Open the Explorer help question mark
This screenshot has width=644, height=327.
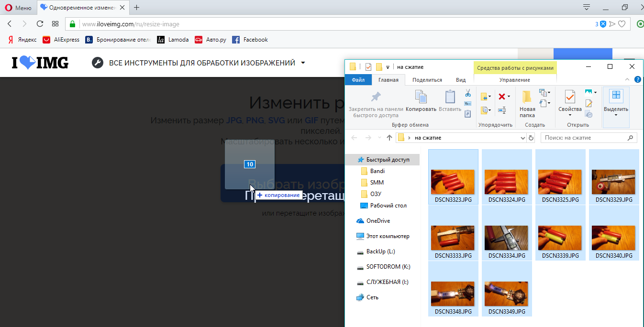[637, 80]
